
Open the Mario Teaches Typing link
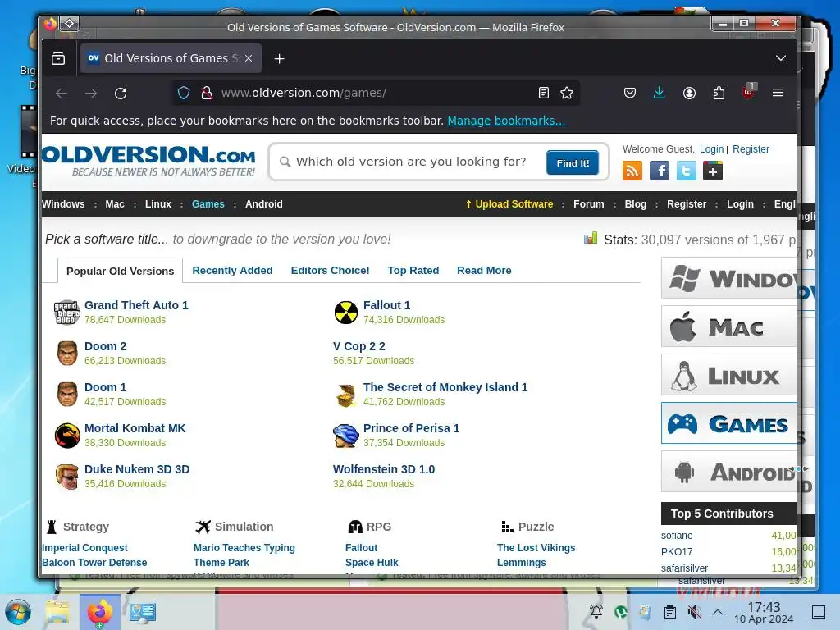pos(244,547)
